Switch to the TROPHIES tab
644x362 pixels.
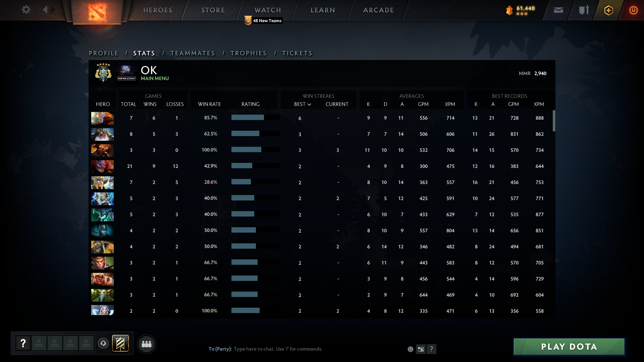pyautogui.click(x=248, y=53)
